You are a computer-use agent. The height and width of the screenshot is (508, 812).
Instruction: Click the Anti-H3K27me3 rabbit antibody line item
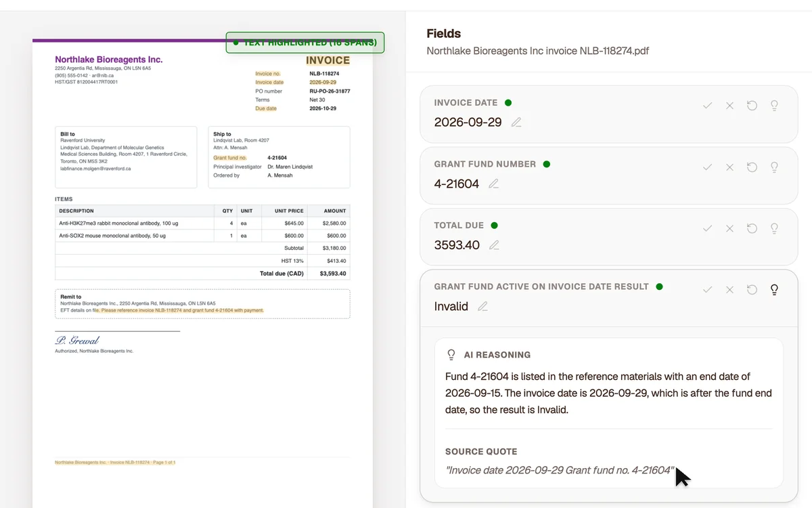click(x=119, y=223)
